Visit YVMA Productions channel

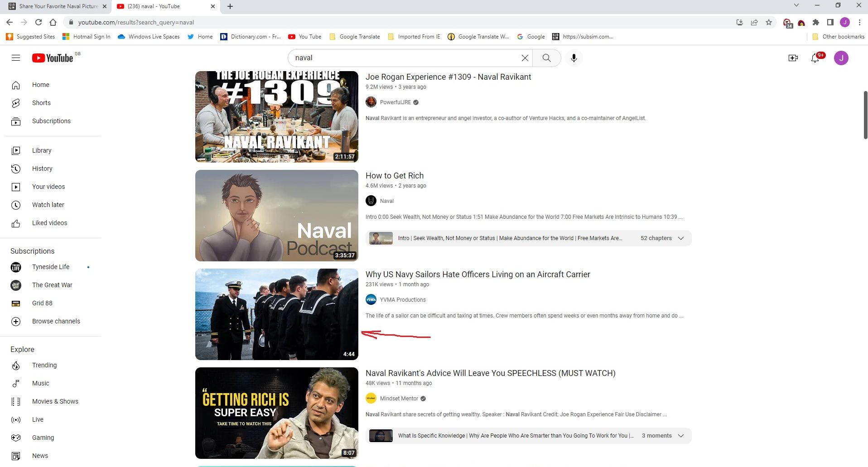click(x=402, y=300)
